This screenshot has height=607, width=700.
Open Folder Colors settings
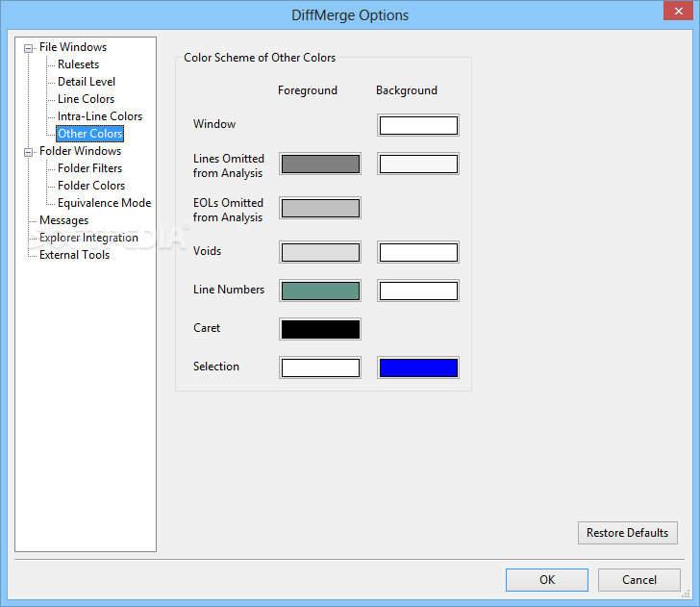pos(91,186)
